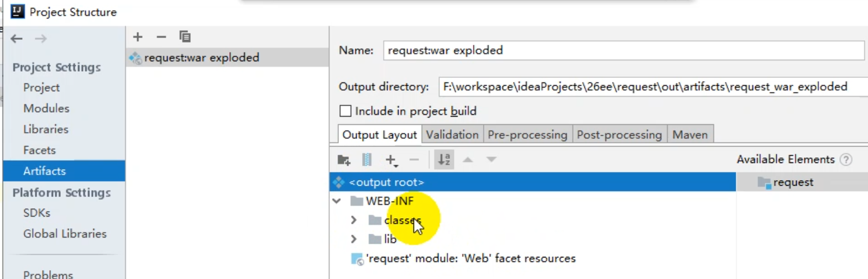The width and height of the screenshot is (868, 279).
Task: Click the artifact Name input field
Action: tap(623, 50)
